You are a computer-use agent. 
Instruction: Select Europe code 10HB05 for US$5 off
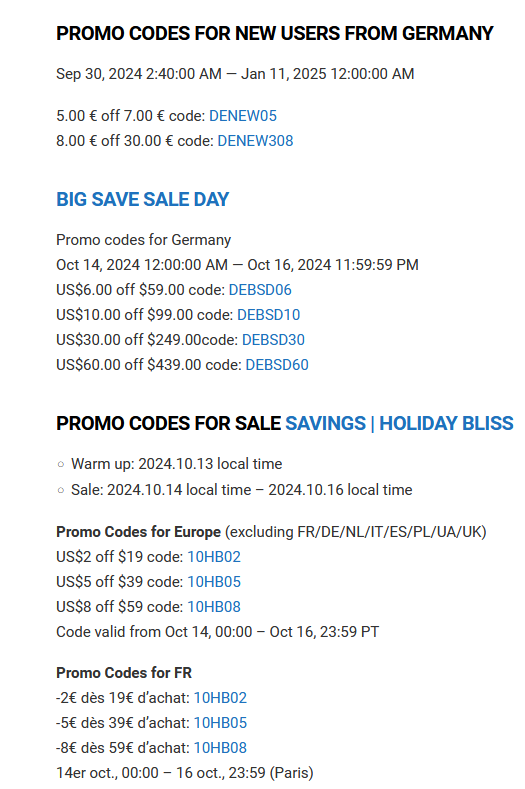point(214,582)
